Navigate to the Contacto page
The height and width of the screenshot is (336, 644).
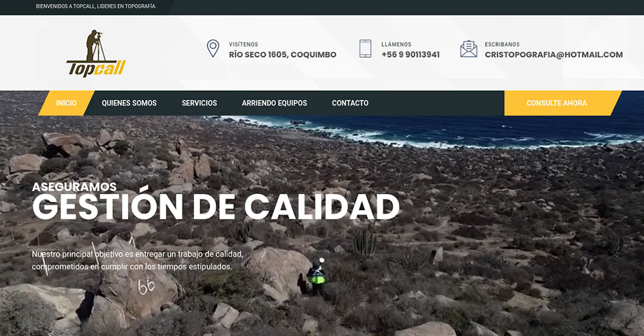click(350, 103)
